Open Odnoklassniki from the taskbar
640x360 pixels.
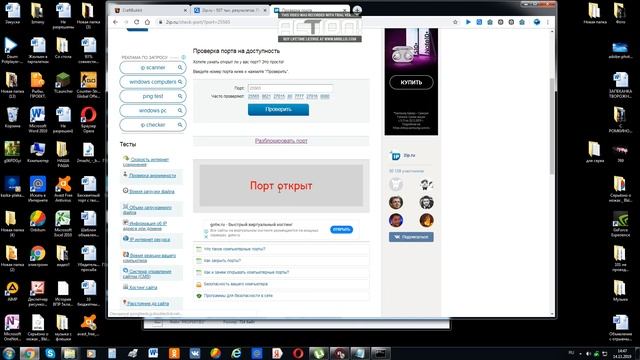(174, 353)
